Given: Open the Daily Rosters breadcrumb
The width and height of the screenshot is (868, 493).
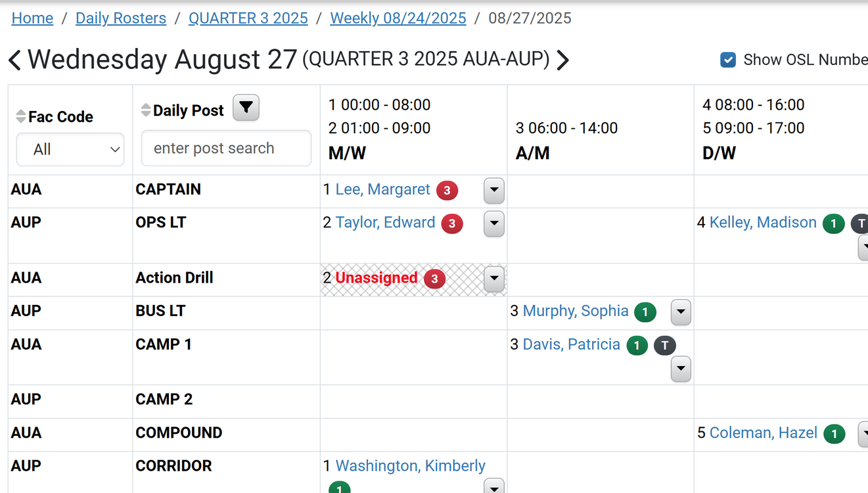Looking at the screenshot, I should [x=121, y=18].
